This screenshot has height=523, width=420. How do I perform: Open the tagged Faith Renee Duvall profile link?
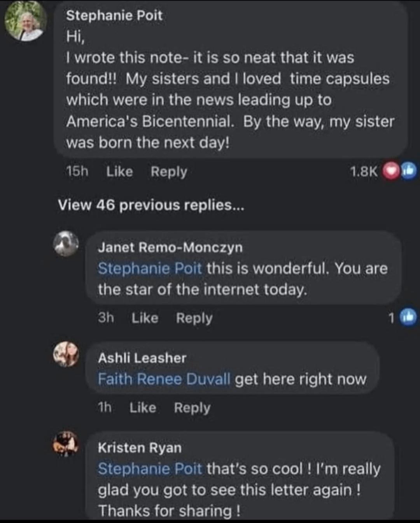coord(164,379)
